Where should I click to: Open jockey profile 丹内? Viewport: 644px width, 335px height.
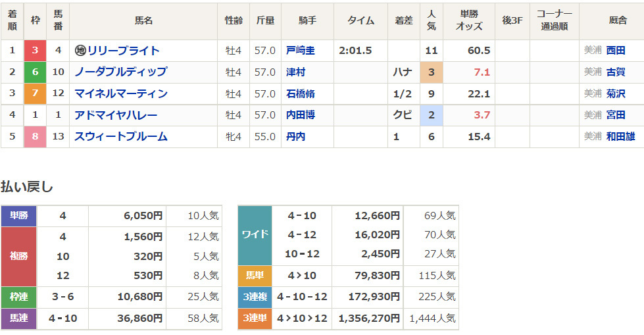click(296, 137)
